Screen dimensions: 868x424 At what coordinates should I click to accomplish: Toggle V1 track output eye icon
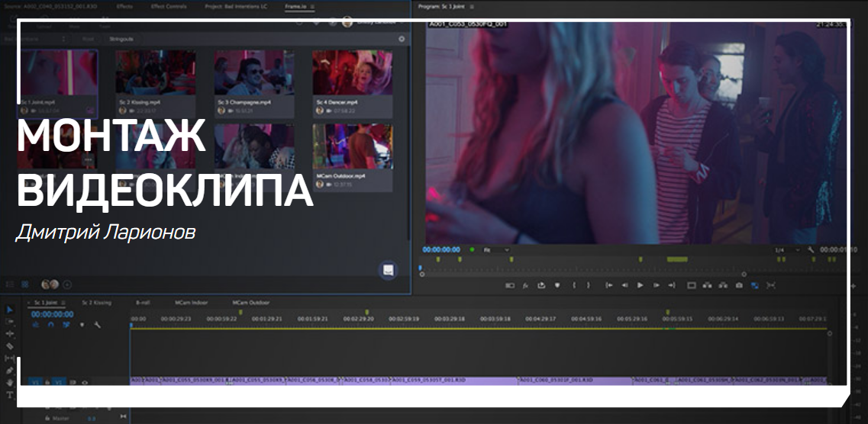click(x=85, y=381)
